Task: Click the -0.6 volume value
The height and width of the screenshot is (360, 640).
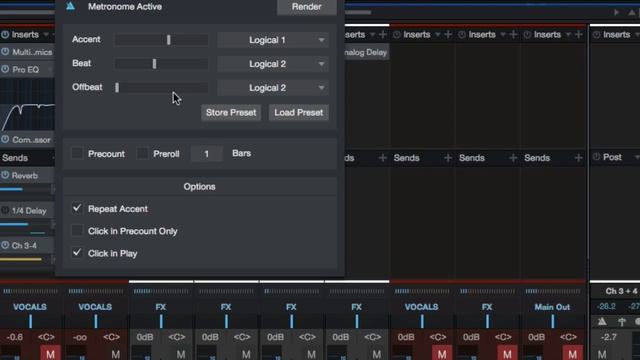Action: [15, 337]
